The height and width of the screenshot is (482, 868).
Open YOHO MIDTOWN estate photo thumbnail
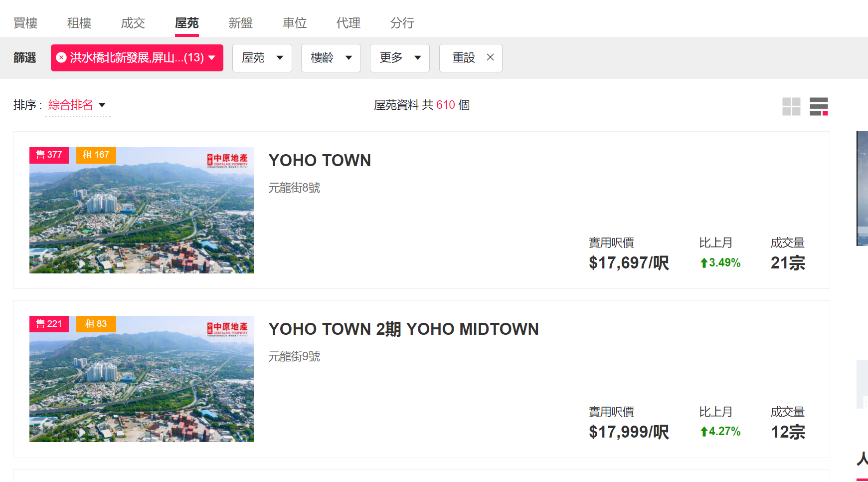coord(142,379)
